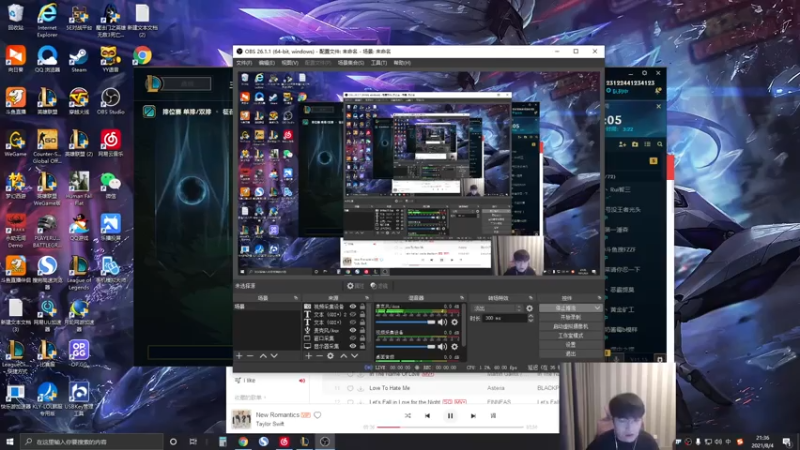Open the Help menu in OBS

coord(402,63)
